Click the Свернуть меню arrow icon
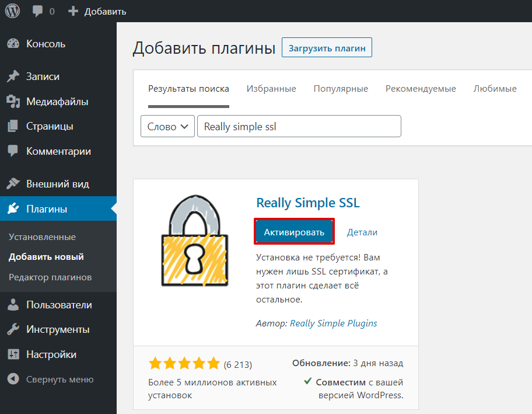This screenshot has width=532, height=414. [x=13, y=379]
